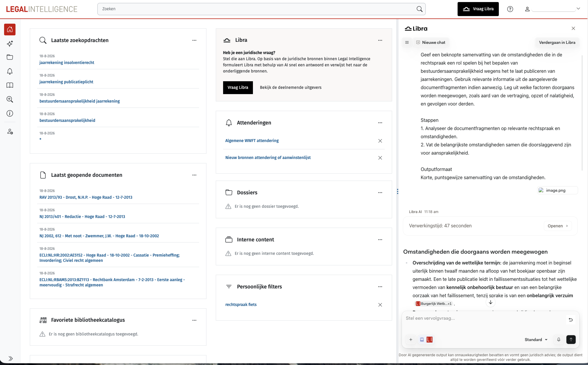
Task: Open options menu for Persoonlijke filters
Action: point(380,287)
